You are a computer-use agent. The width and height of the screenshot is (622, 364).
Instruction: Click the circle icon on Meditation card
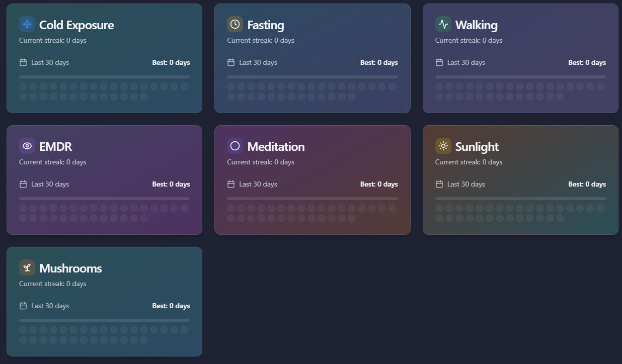point(235,146)
